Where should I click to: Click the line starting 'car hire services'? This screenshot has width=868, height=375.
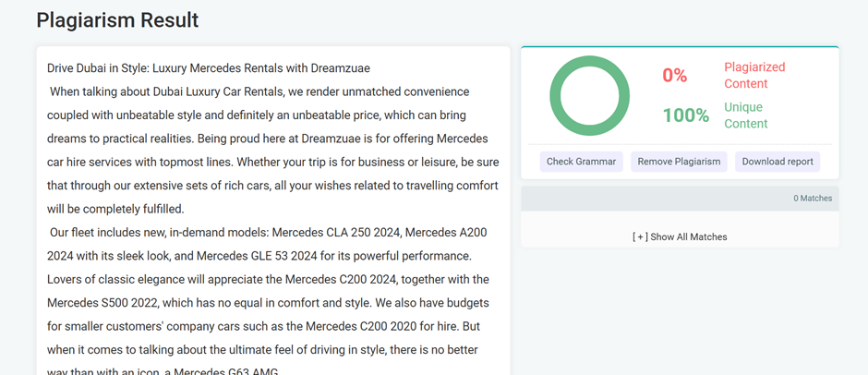pyautogui.click(x=273, y=163)
